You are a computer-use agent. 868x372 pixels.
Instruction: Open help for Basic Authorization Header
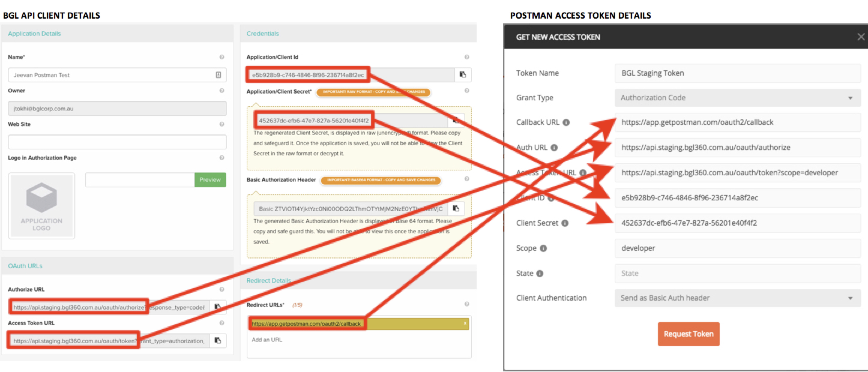click(467, 179)
